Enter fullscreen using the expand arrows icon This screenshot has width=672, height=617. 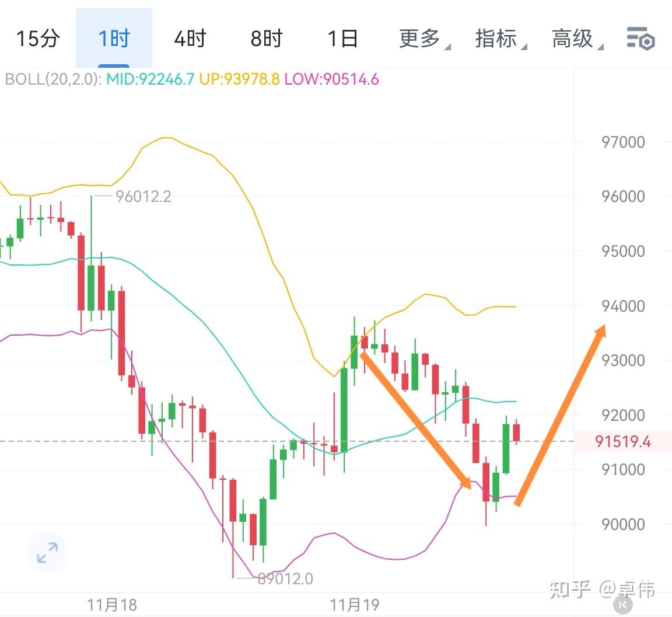tap(46, 552)
